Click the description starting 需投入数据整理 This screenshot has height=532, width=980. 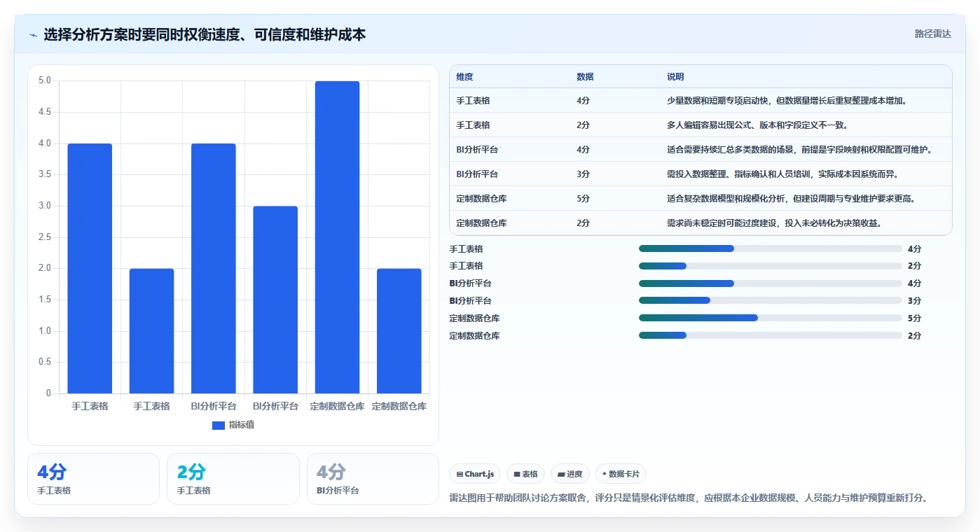782,174
